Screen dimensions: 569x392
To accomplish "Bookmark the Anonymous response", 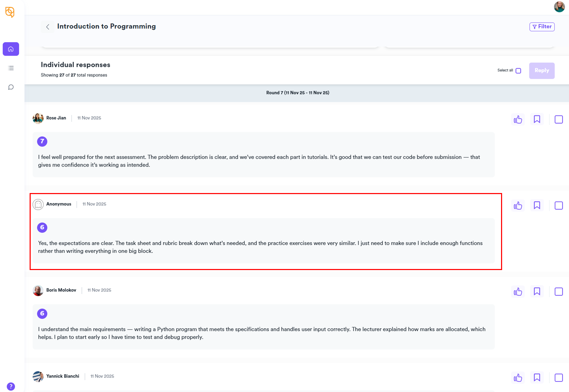I will pos(537,206).
